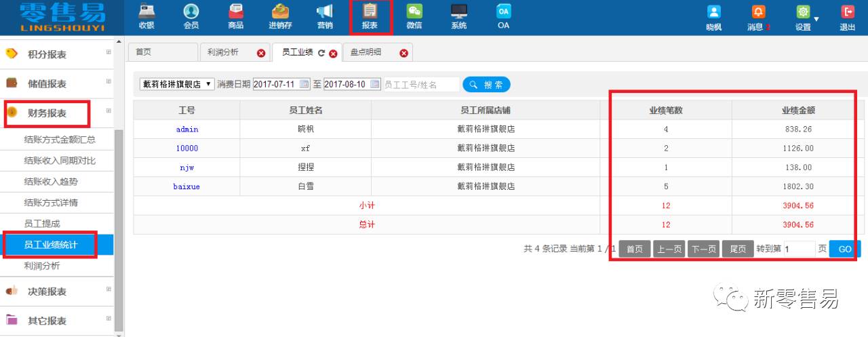Click the 零售易 logo
This screenshot has height=337, width=868.
click(x=62, y=18)
